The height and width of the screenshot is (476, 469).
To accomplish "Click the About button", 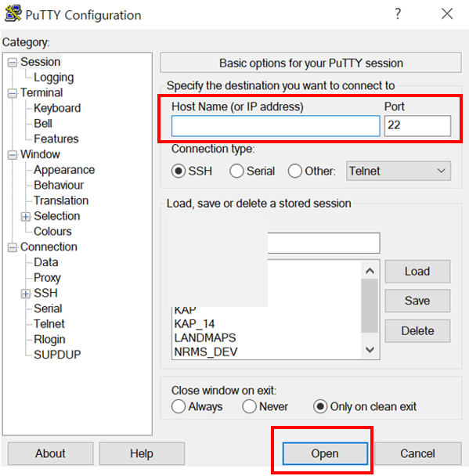I will [50, 453].
